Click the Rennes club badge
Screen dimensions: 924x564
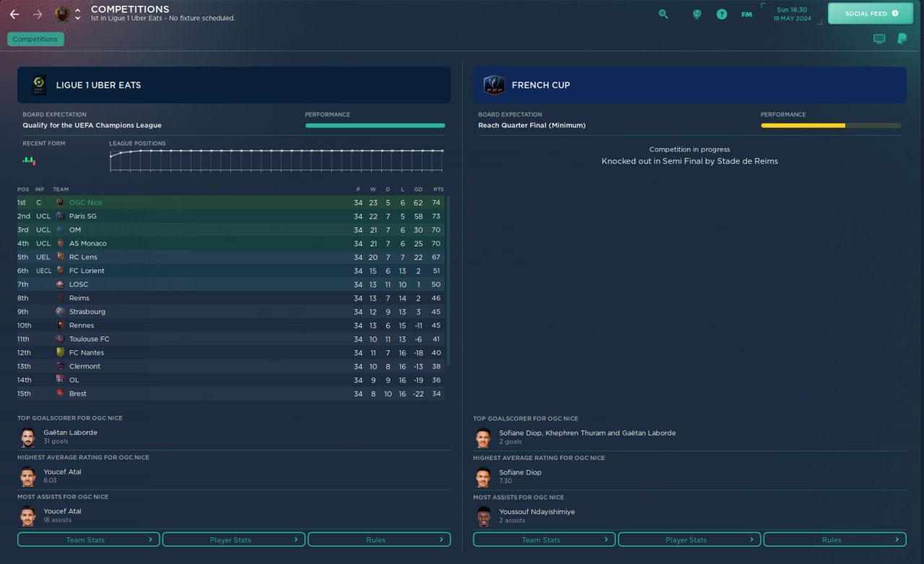(x=61, y=326)
